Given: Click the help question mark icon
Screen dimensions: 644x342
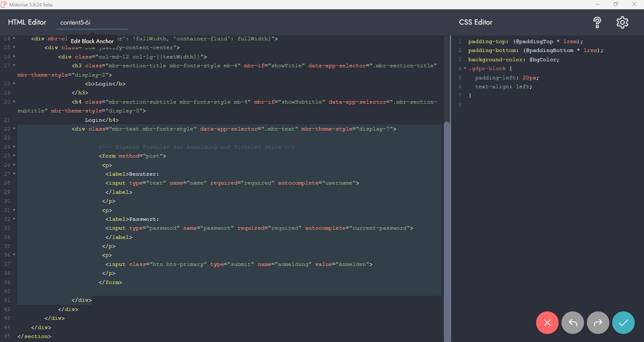Looking at the screenshot, I should click(597, 23).
